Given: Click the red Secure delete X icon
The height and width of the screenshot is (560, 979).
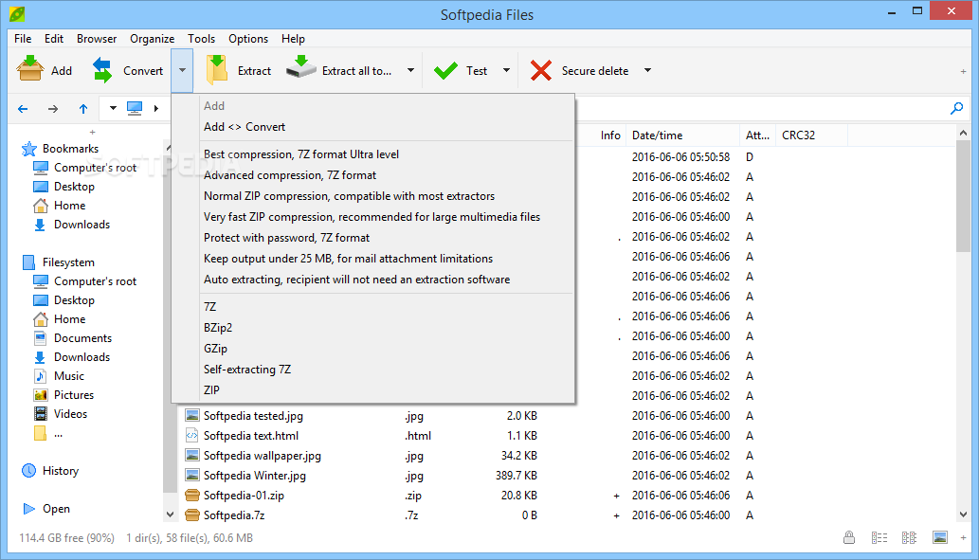Looking at the screenshot, I should click(x=541, y=70).
